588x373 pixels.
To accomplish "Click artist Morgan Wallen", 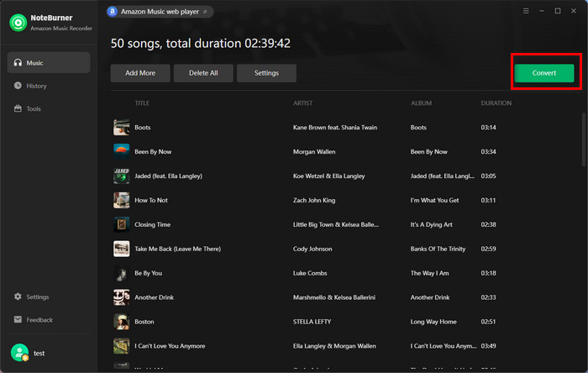I will pyautogui.click(x=314, y=152).
